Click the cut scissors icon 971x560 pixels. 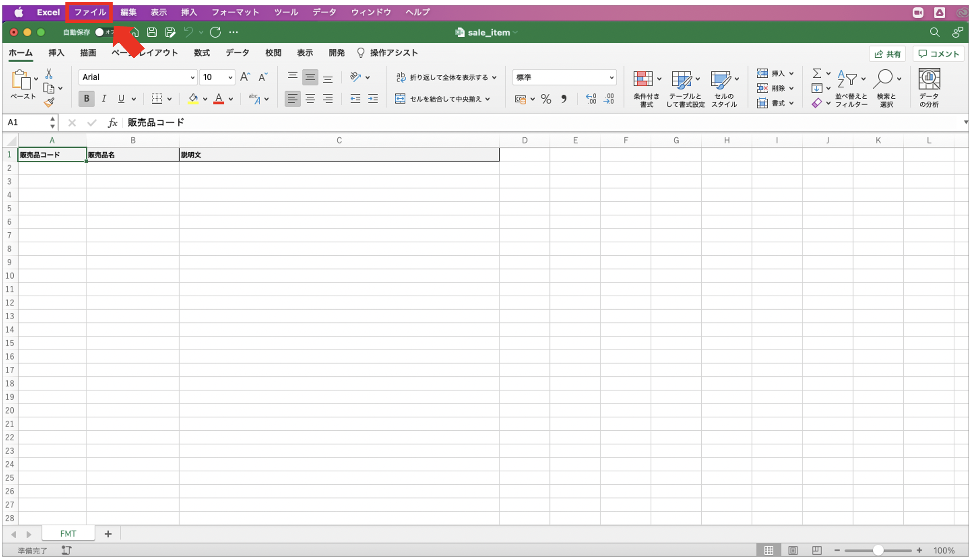[x=49, y=74]
